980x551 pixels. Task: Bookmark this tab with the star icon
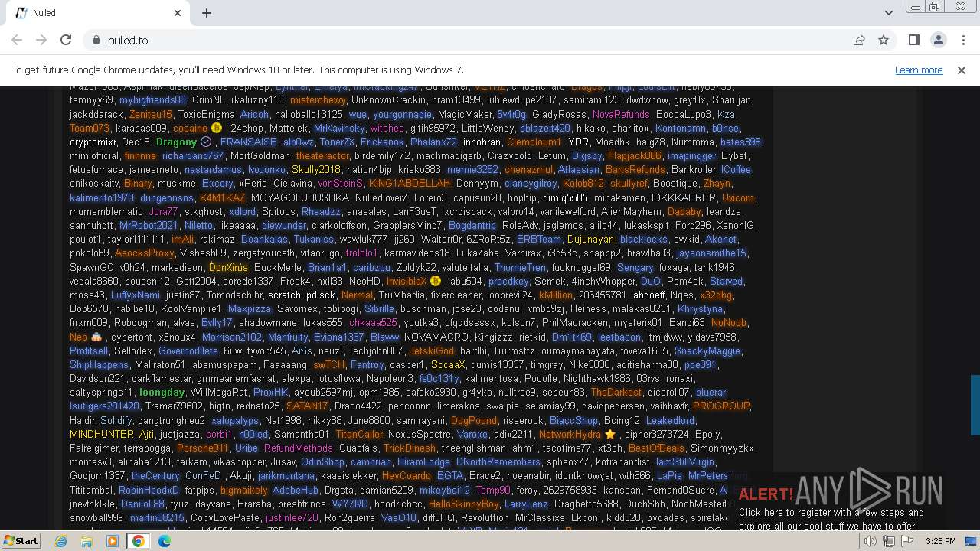coord(884,40)
